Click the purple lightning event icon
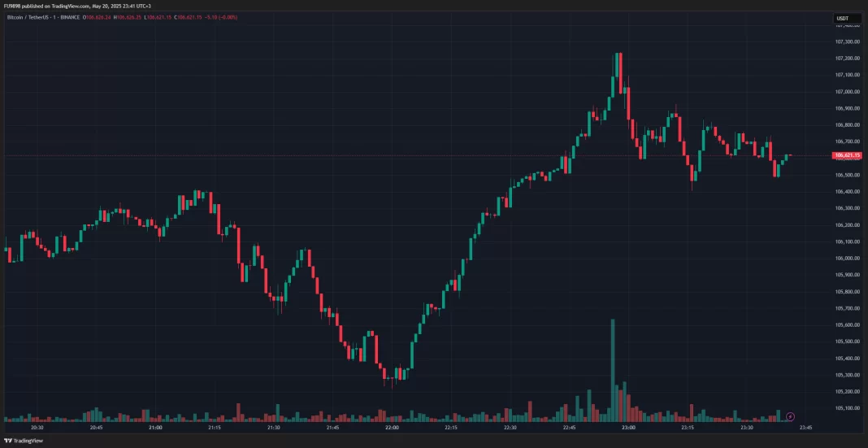Screen dimensions: 868x448 [790, 417]
